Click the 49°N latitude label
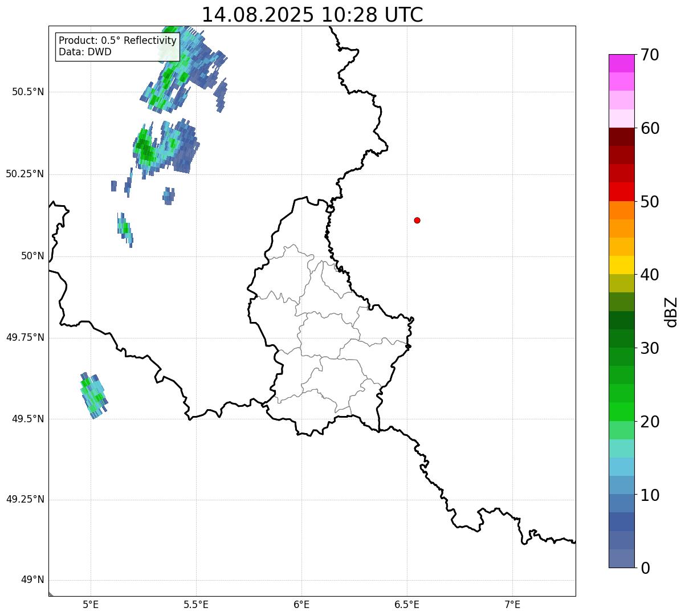The width and height of the screenshot is (685, 616). point(32,580)
